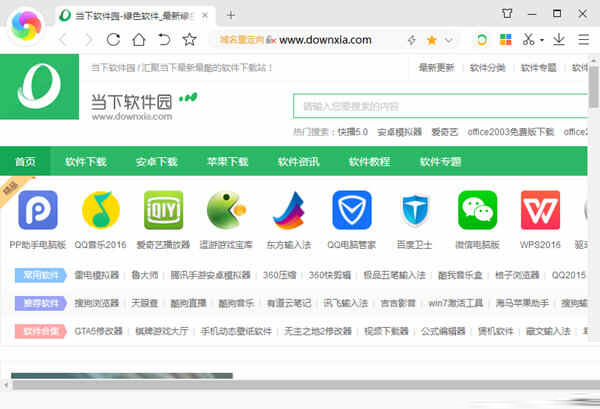Viewport: 600px width, 409px height.
Task: Click the address bar URL www.downxia.com
Action: (325, 40)
